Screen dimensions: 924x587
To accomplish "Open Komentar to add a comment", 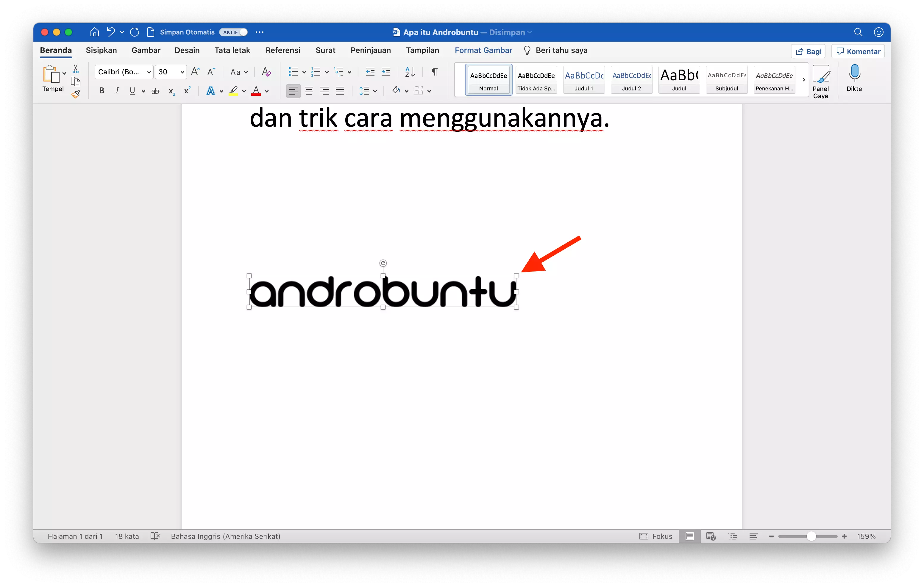I will tap(858, 51).
